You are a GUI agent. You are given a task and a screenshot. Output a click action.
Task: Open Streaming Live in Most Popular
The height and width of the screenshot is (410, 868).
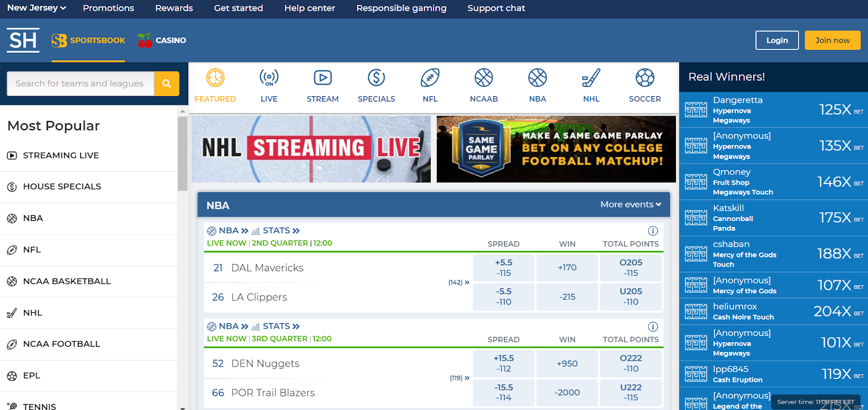pyautogui.click(x=88, y=155)
